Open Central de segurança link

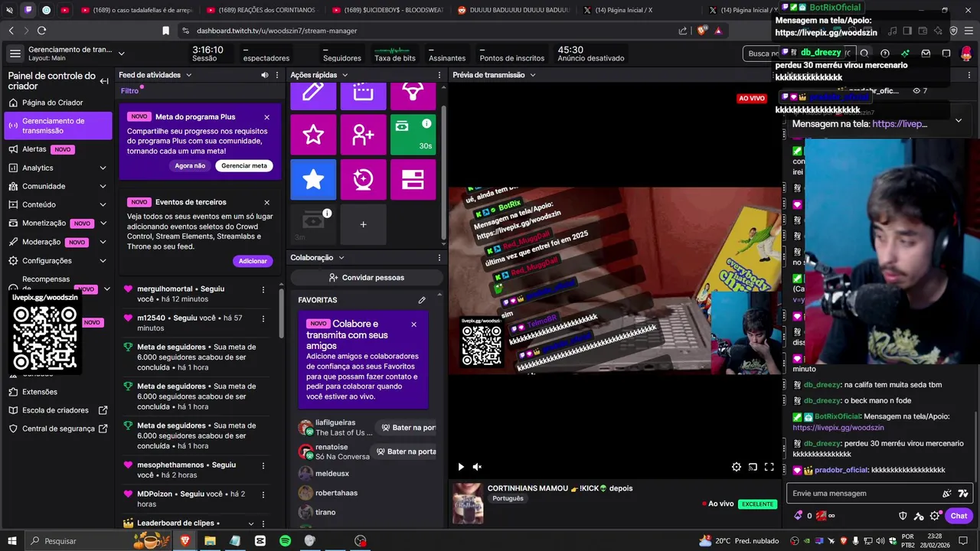click(x=59, y=429)
